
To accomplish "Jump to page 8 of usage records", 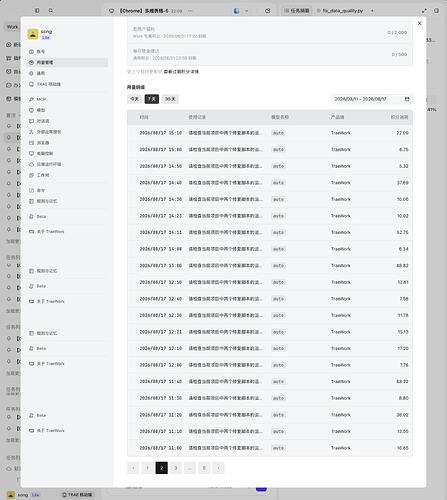I will point(204,468).
